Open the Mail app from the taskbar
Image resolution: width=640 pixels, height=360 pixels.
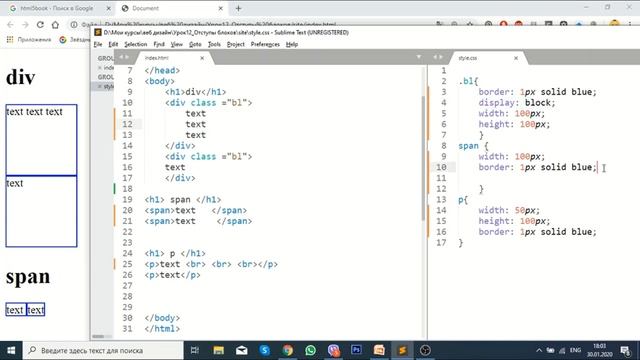(x=242, y=350)
